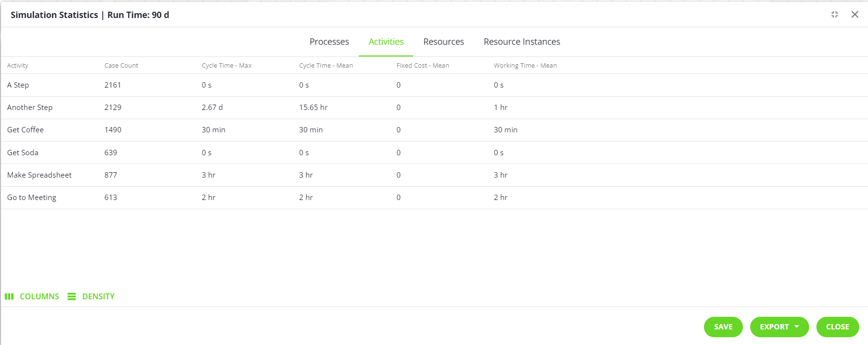Viewport: 868px width, 345px height.
Task: Click the Working Time - Mean header
Action: coord(525,66)
